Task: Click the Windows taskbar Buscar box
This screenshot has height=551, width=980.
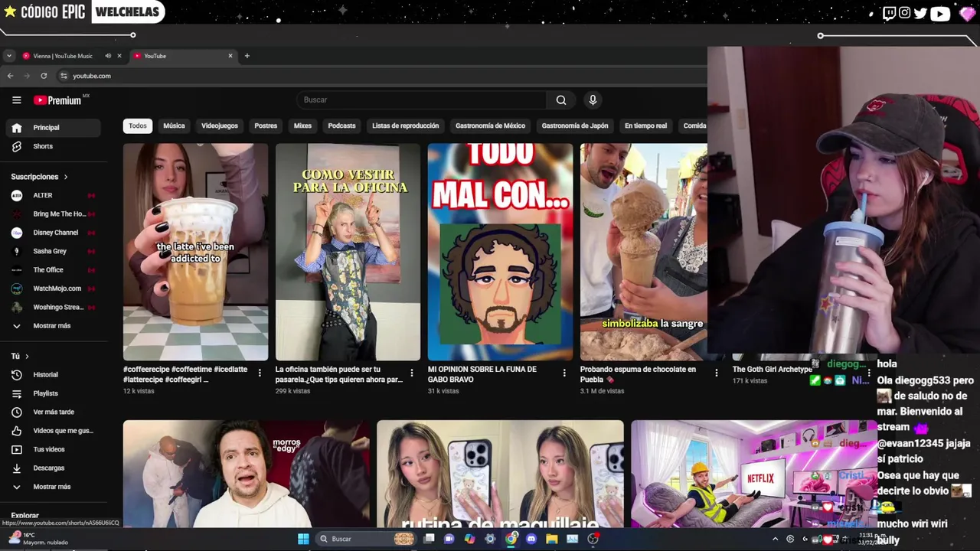Action: [x=365, y=539]
